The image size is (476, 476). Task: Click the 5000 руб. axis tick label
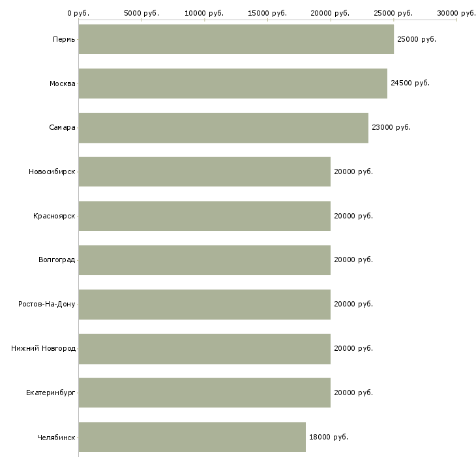pos(141,13)
